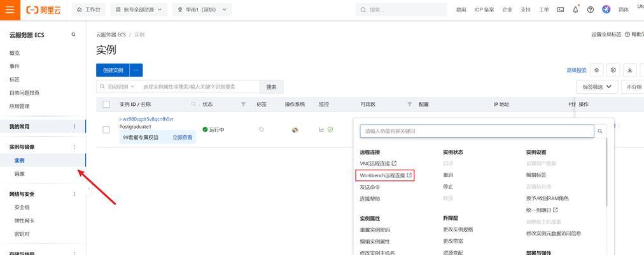This screenshot has height=255, width=644.
Task: Open the 自动识别 search type dropdown
Action: pyautogui.click(x=118, y=87)
